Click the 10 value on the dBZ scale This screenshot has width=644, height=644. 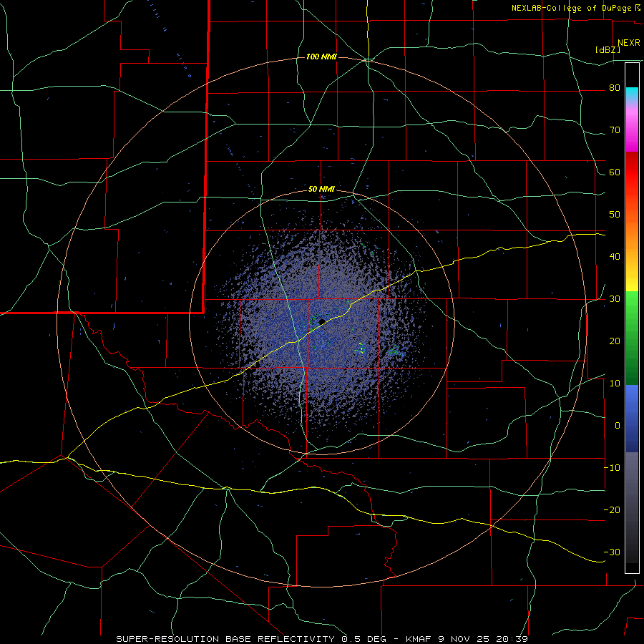point(615,384)
